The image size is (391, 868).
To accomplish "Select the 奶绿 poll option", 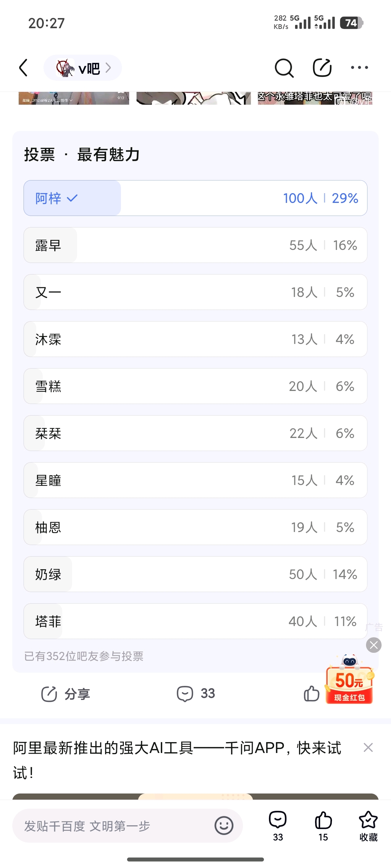I will tap(195, 574).
